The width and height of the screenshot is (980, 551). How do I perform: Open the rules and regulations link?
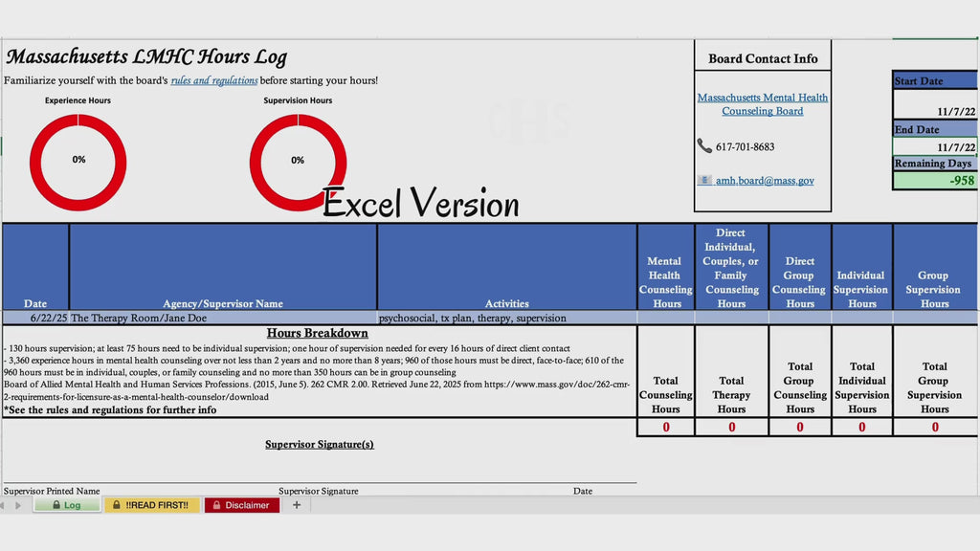[214, 80]
